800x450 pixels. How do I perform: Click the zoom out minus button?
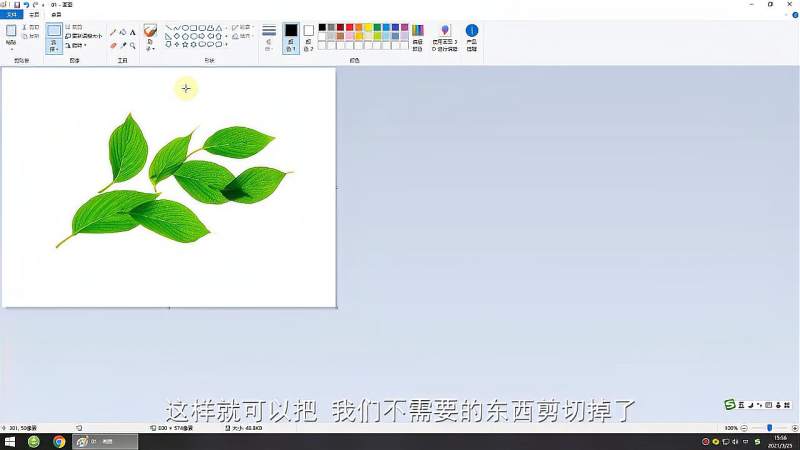744,428
